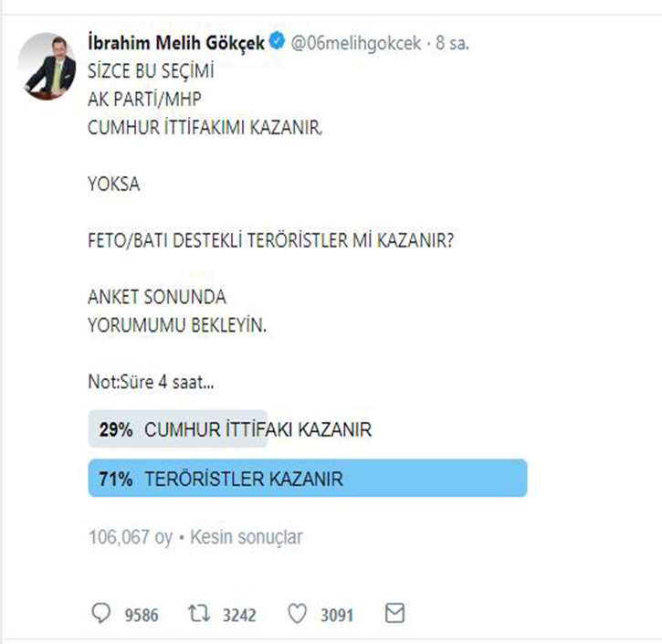
Task: Open İbrahim Melih Gökçek's profile photo
Action: point(49,66)
